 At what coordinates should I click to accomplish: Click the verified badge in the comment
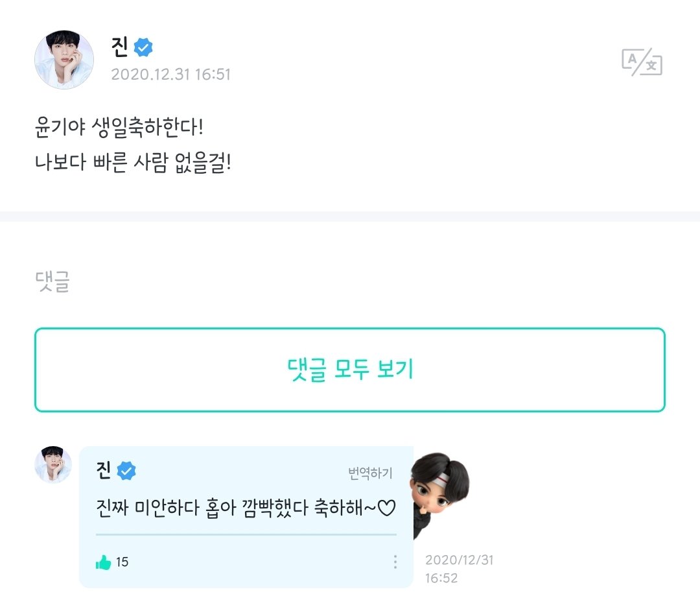[126, 471]
